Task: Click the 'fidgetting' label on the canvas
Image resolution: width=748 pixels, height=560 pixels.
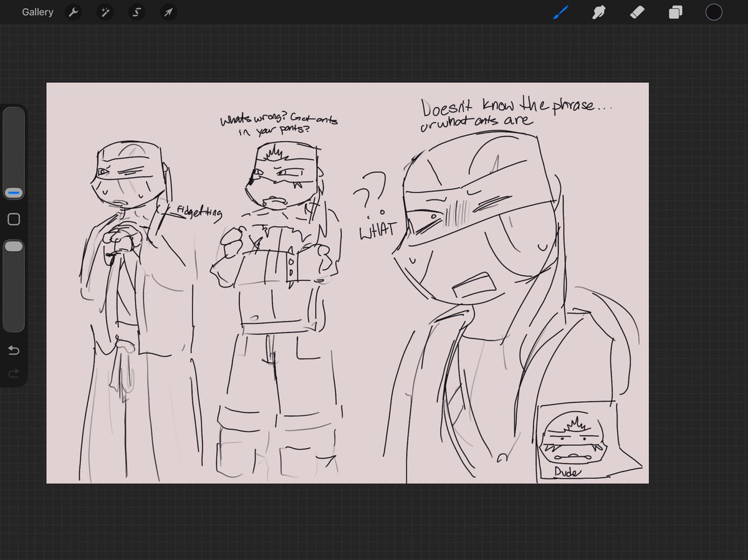Action: click(199, 213)
